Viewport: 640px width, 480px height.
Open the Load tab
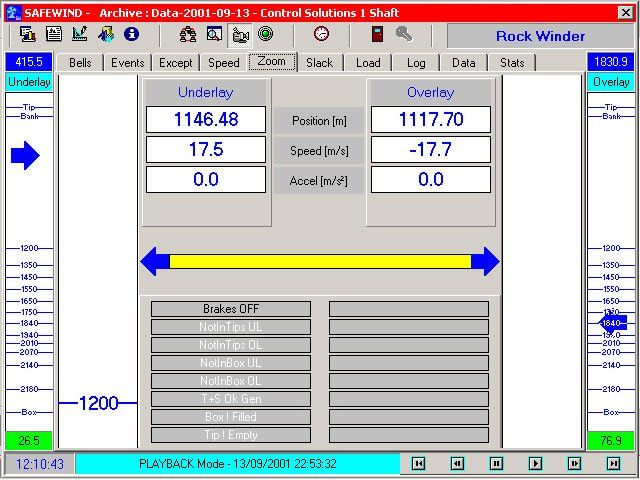click(368, 63)
